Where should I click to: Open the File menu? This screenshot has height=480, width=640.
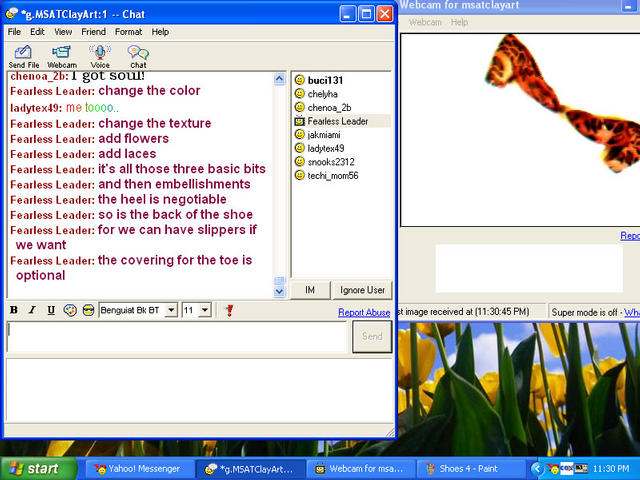click(14, 32)
